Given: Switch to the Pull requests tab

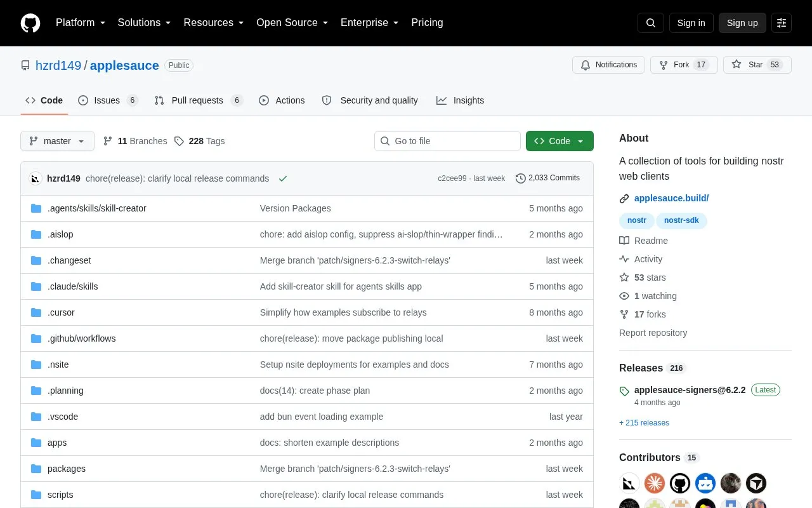Looking at the screenshot, I should click(x=198, y=100).
